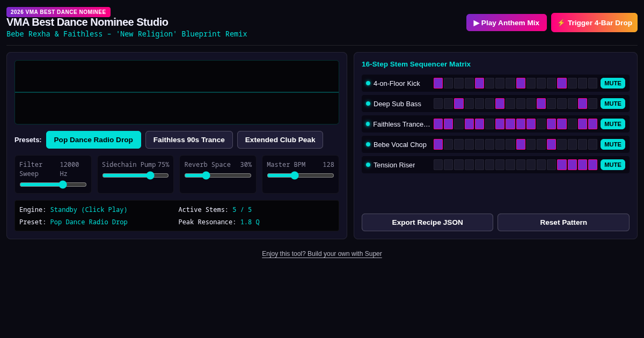Click the 'Engine: Standby (Click Play)' status
Image resolution: width=644 pixels, height=338 pixels.
click(x=74, y=210)
